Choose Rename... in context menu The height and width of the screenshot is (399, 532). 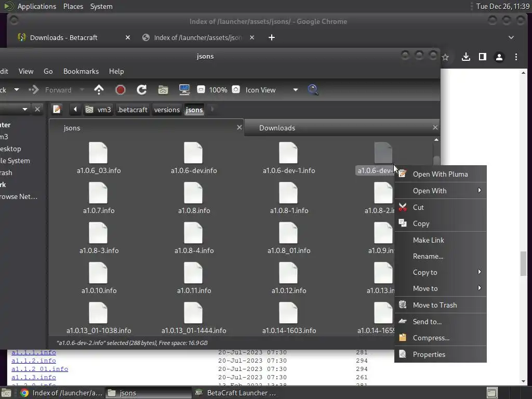coord(441,256)
